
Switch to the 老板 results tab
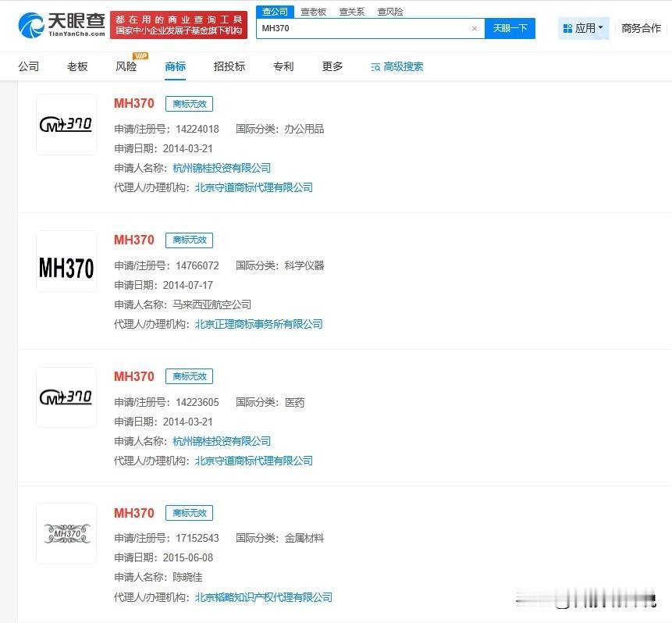(x=77, y=66)
